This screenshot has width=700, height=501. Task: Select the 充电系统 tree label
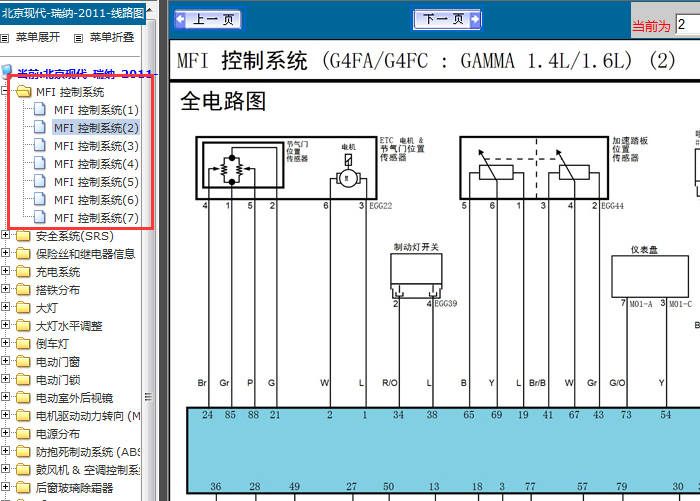tap(58, 272)
